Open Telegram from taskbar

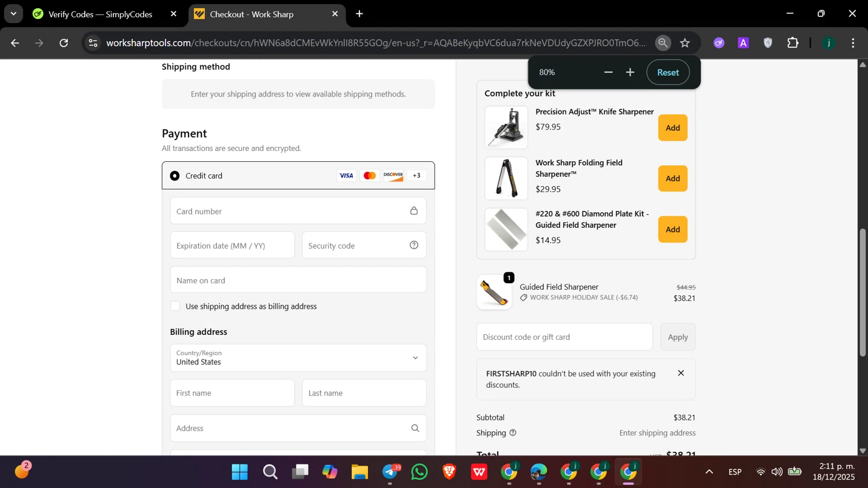[x=391, y=472]
